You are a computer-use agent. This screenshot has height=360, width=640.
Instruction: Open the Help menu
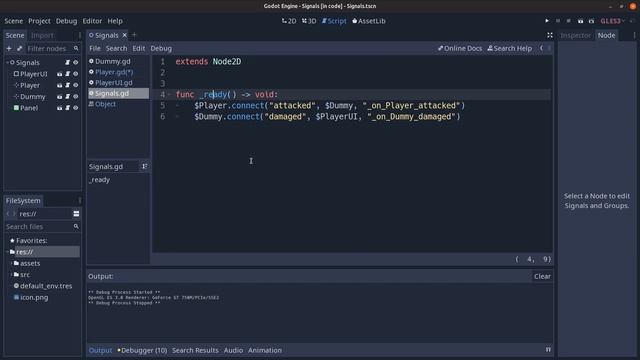[x=115, y=21]
